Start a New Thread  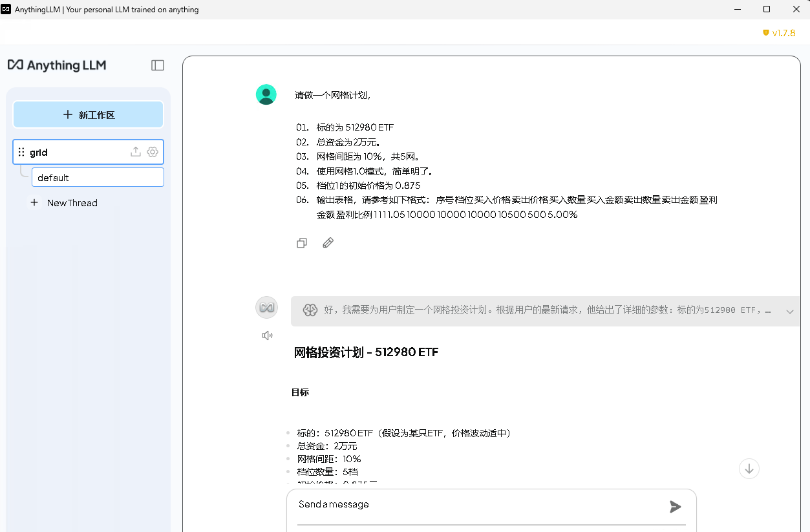click(72, 202)
